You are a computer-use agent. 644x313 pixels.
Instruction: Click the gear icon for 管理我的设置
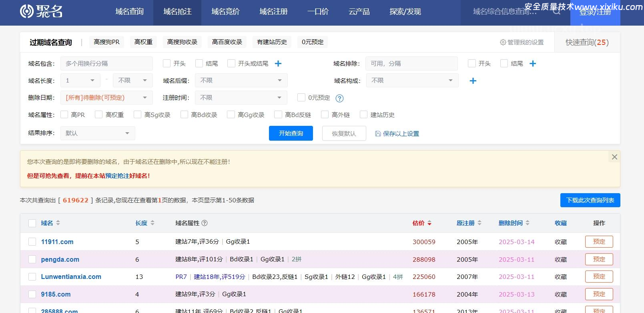tap(503, 42)
